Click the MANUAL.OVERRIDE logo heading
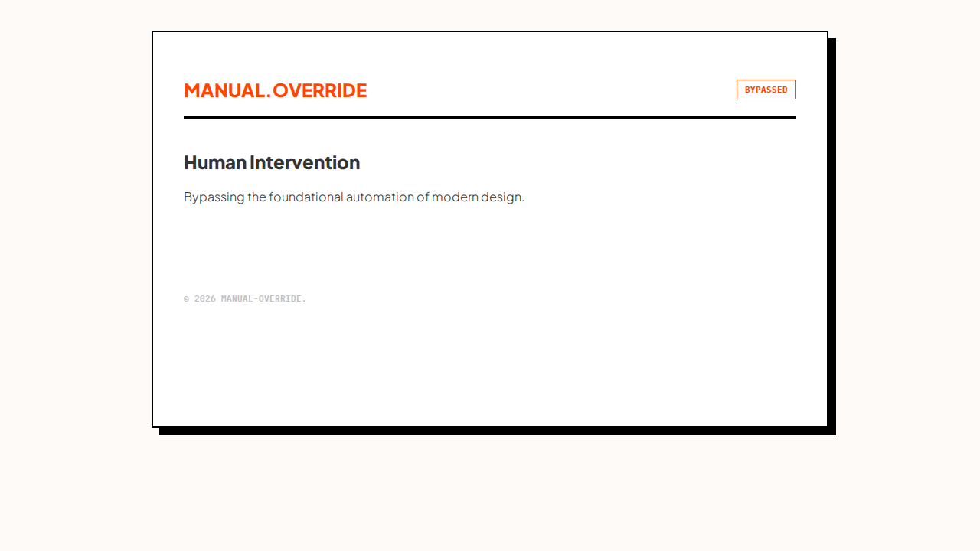The height and width of the screenshot is (551, 980). [x=275, y=90]
